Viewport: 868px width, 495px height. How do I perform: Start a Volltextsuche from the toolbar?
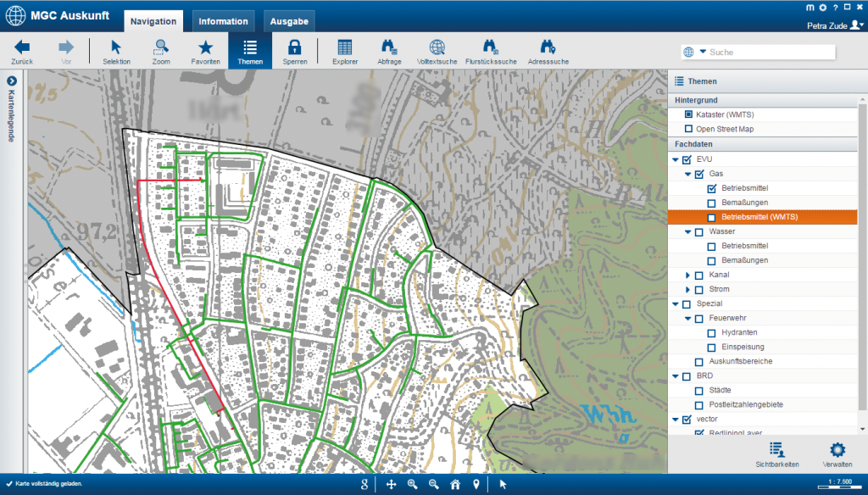pyautogui.click(x=437, y=51)
